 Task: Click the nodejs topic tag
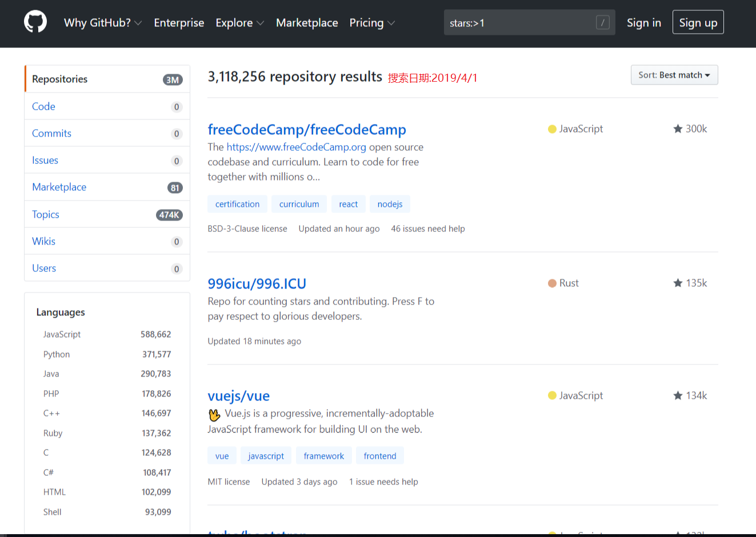390,204
